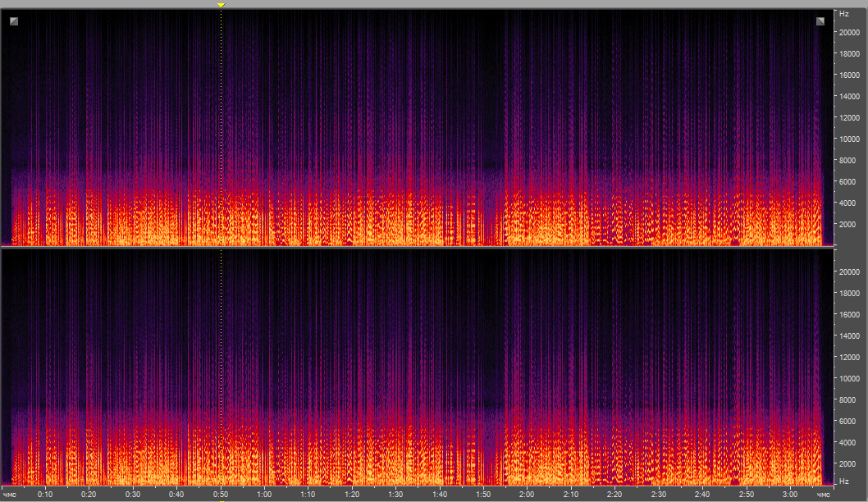868x502 pixels.
Task: Click the 0:20 mark on the time ruler
Action: coord(89,495)
